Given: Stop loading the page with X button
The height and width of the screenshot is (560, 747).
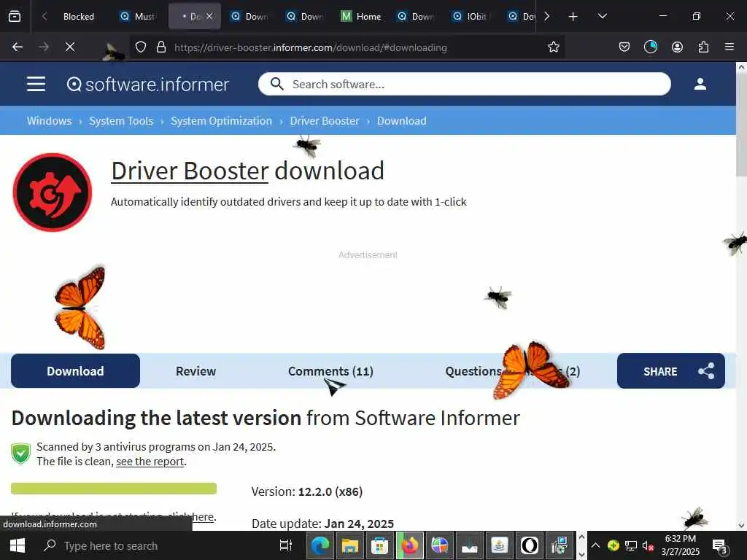Looking at the screenshot, I should point(69,47).
